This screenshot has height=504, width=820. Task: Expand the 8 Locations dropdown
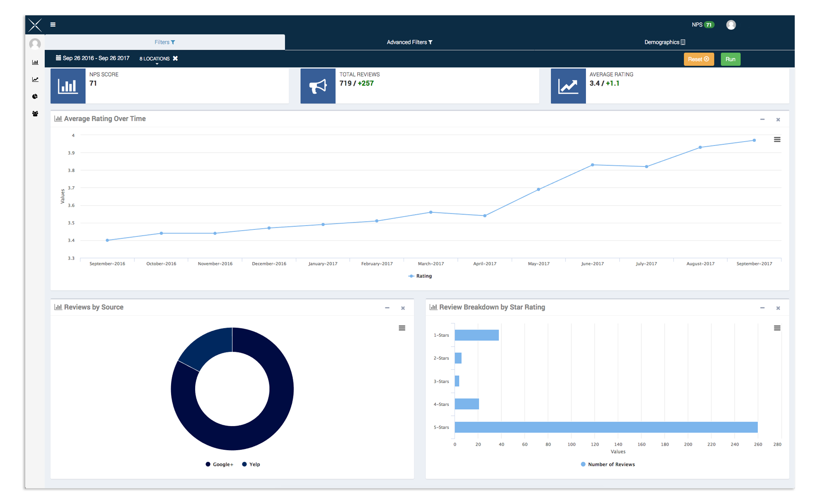click(x=155, y=59)
